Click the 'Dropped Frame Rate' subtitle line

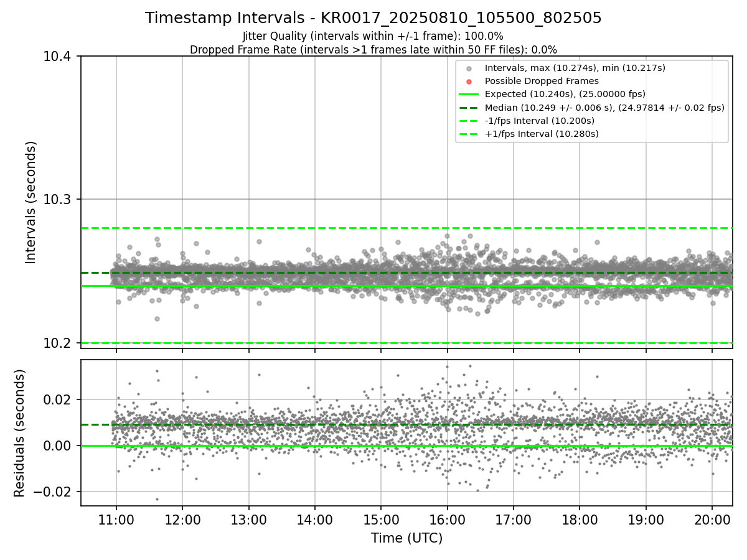point(374,50)
